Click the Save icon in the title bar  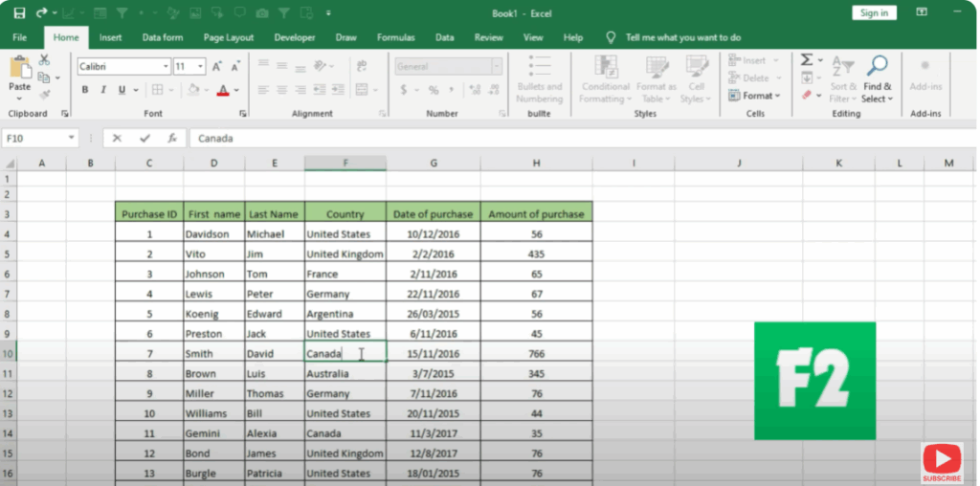click(19, 12)
